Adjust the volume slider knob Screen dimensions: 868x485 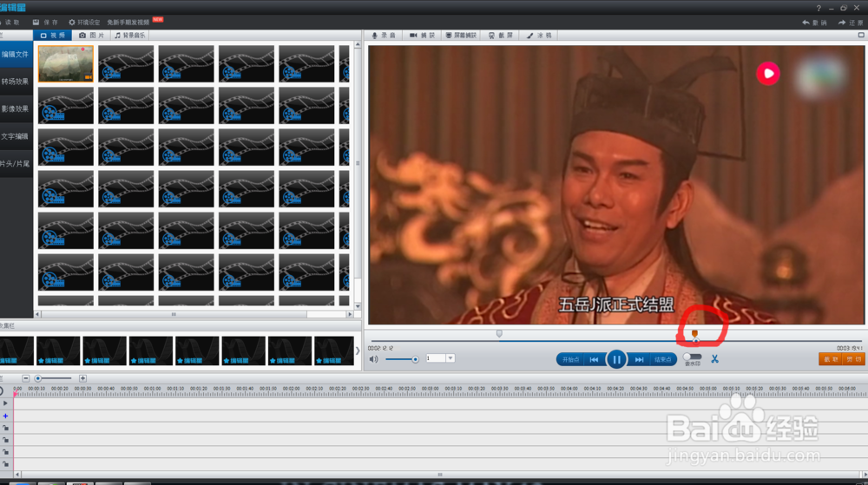click(x=415, y=359)
